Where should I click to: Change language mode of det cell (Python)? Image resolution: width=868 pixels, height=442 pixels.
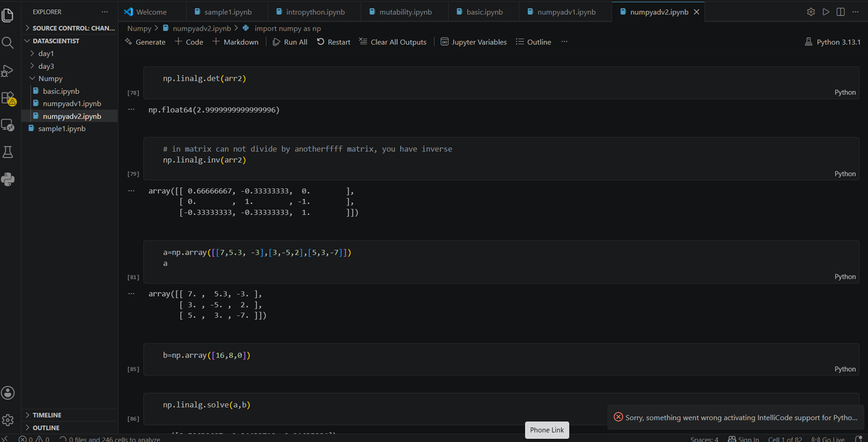(x=845, y=93)
